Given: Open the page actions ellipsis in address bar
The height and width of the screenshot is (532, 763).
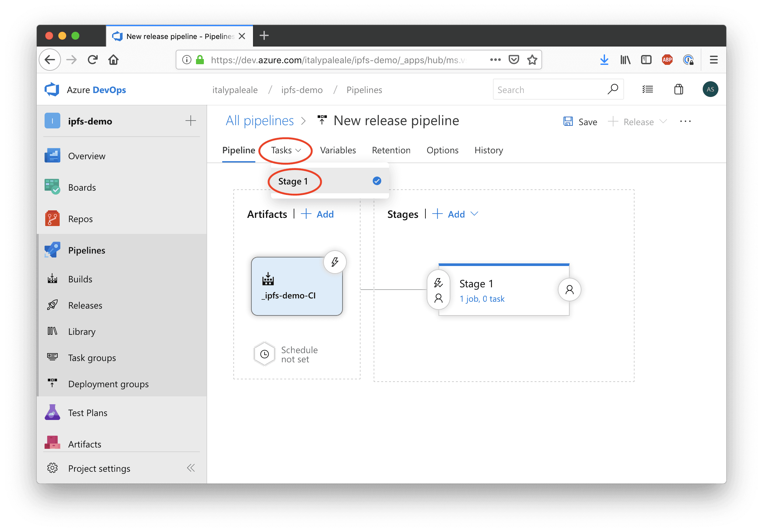Looking at the screenshot, I should click(496, 60).
